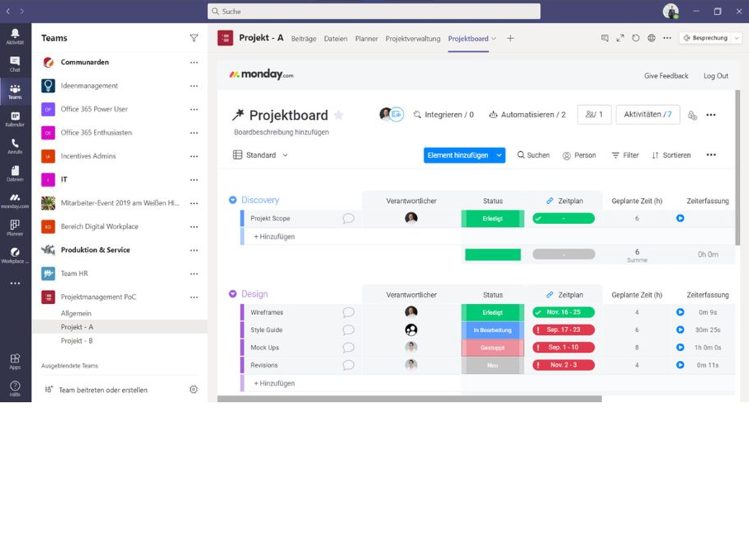The width and height of the screenshot is (749, 560).
Task: Open Calls (Anrufe) in the left rail
Action: tap(15, 146)
